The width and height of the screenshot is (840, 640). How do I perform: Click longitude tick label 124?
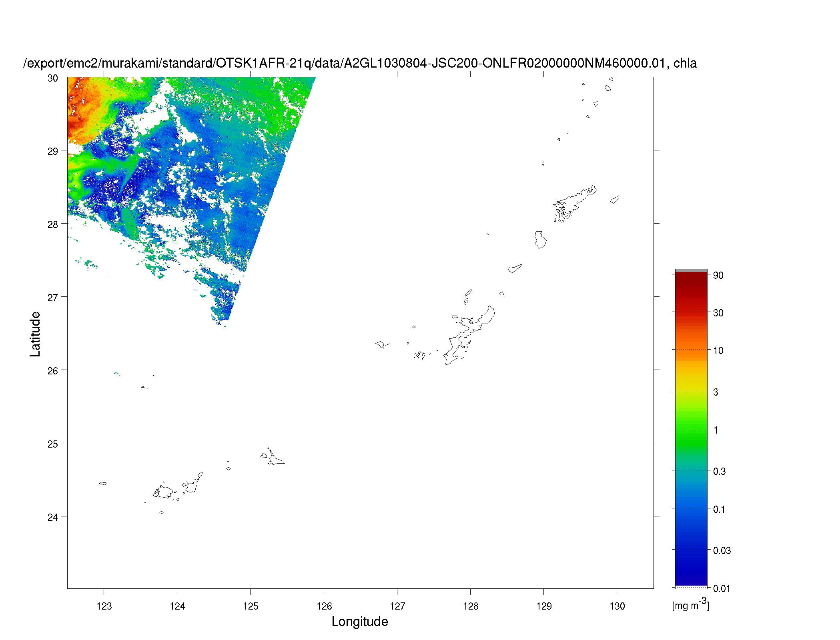click(177, 606)
